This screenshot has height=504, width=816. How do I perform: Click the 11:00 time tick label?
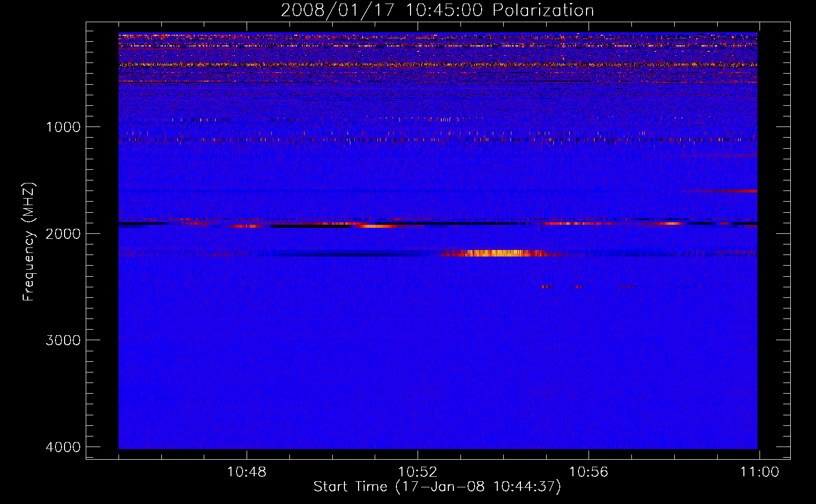tap(760, 472)
